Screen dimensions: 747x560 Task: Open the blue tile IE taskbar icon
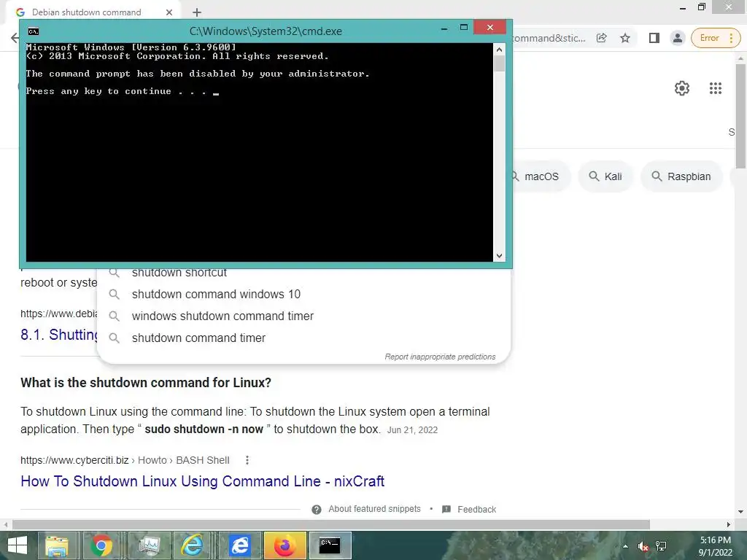pos(239,545)
